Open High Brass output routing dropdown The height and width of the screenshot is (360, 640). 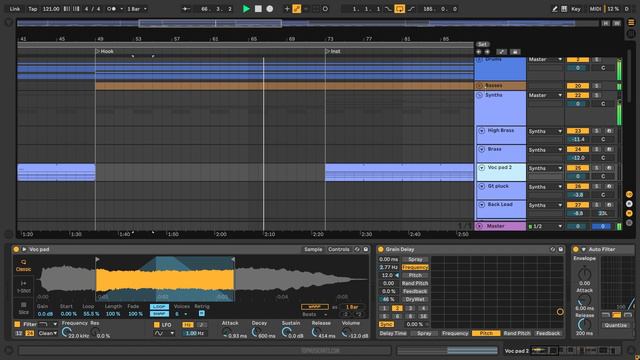pos(545,131)
